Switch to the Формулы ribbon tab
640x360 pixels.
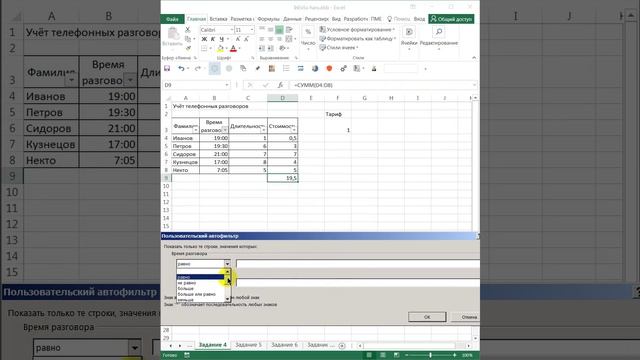point(269,19)
